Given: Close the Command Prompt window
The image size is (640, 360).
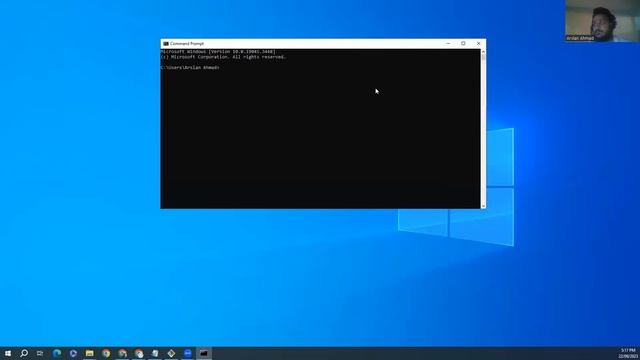Looking at the screenshot, I should coord(478,43).
